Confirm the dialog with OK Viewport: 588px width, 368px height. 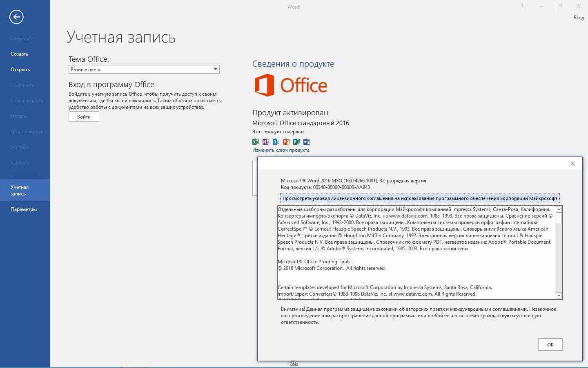[550, 345]
